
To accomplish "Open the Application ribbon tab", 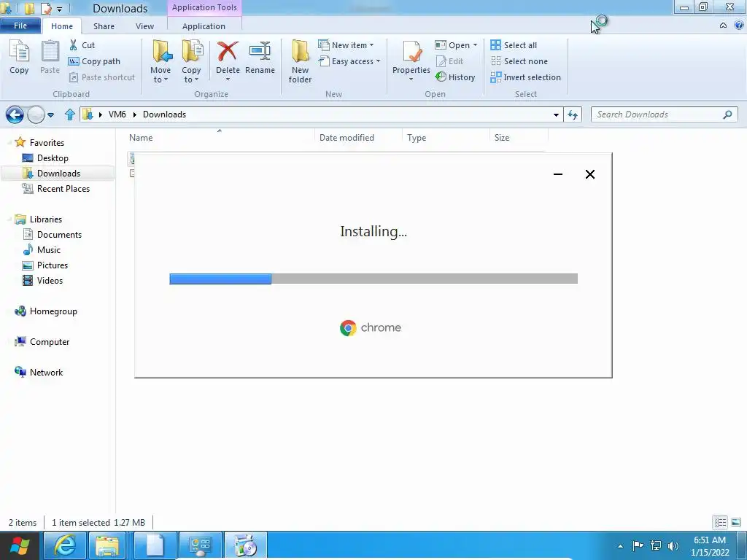I will (204, 26).
